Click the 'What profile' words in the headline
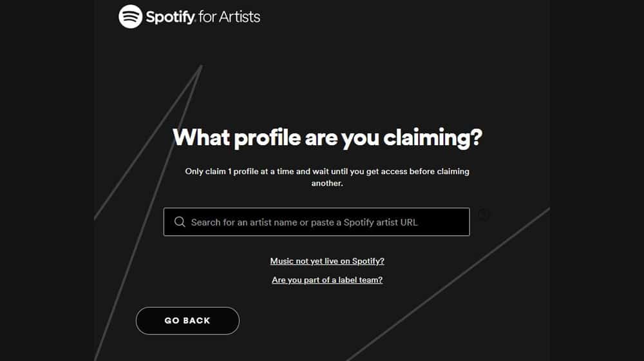Image resolution: width=644 pixels, height=361 pixels. 237,137
